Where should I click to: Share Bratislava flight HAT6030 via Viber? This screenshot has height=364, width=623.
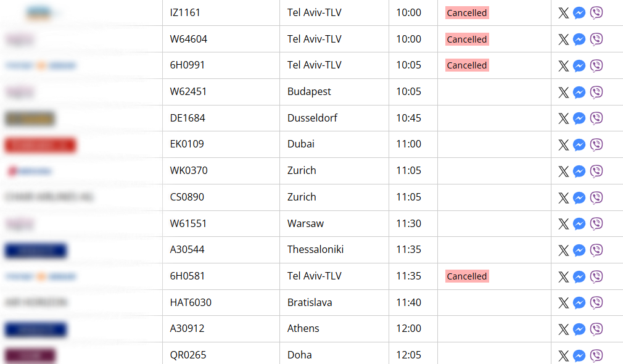click(x=596, y=303)
